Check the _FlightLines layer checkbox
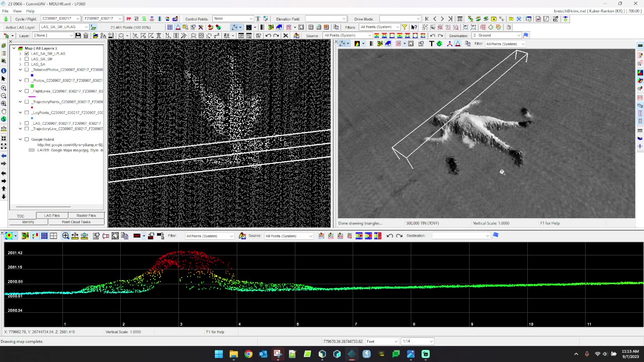 pyautogui.click(x=27, y=92)
